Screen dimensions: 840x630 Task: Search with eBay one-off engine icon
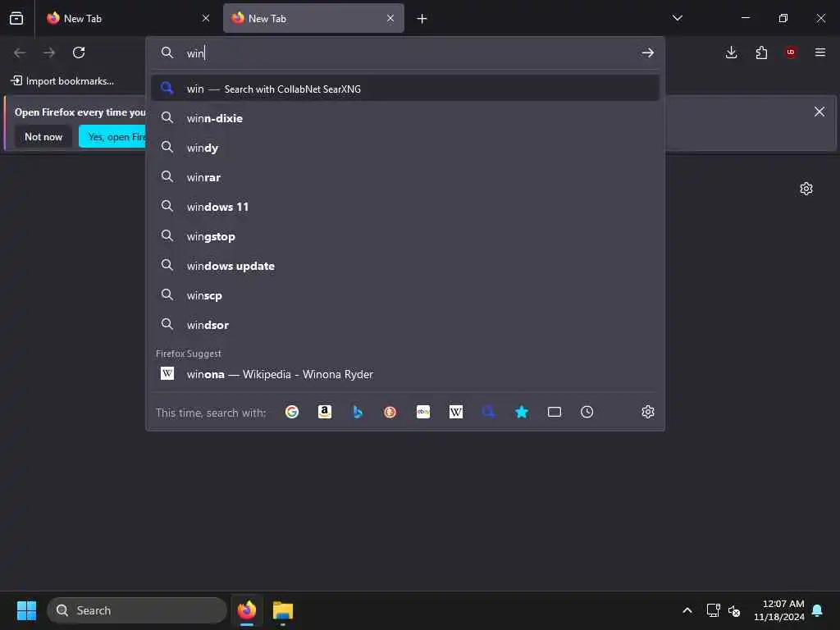423,412
